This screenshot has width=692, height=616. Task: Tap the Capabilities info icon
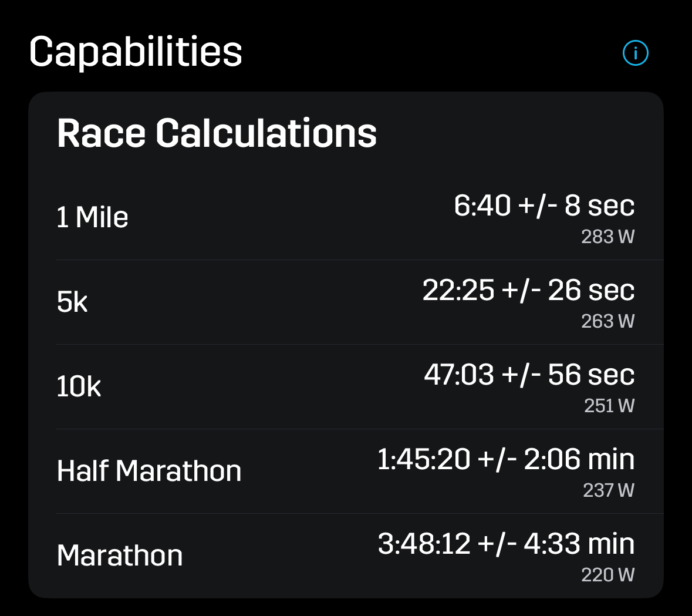click(635, 53)
